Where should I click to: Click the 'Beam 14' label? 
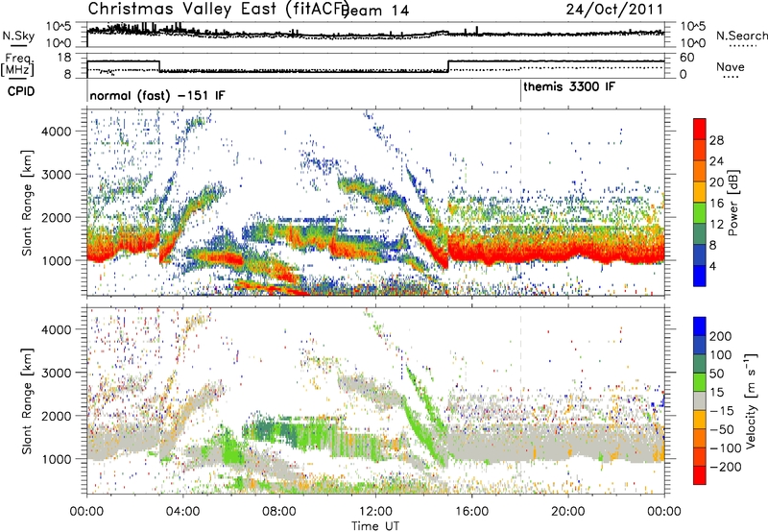click(374, 11)
